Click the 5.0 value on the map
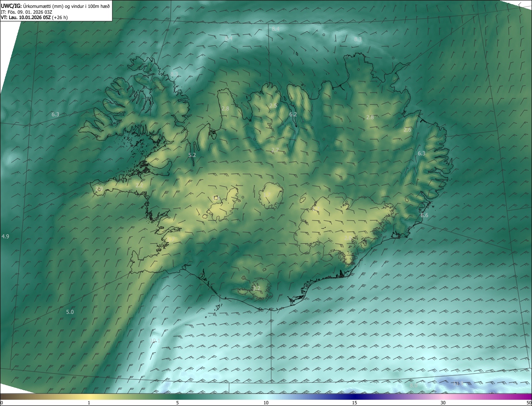 [70, 312]
